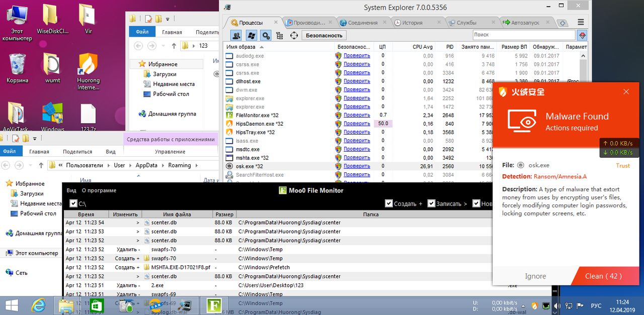Screen dimensions: 644x315
Task: Toggle C:\ drive checkbox in File Monitor
Action: (x=74, y=203)
